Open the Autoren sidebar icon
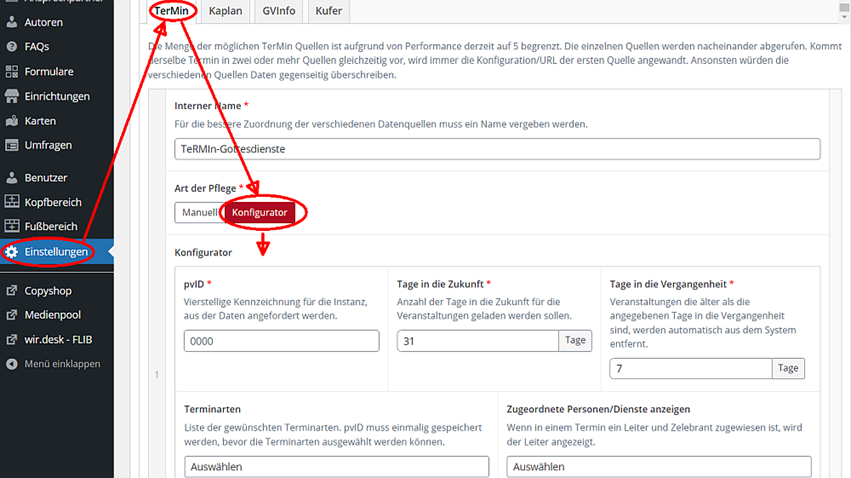 (x=12, y=22)
